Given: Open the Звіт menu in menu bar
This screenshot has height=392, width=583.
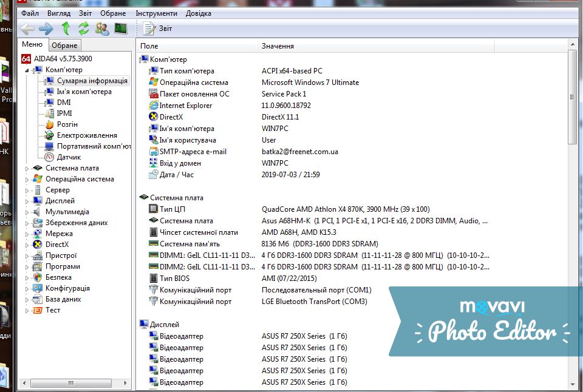Looking at the screenshot, I should (x=85, y=13).
